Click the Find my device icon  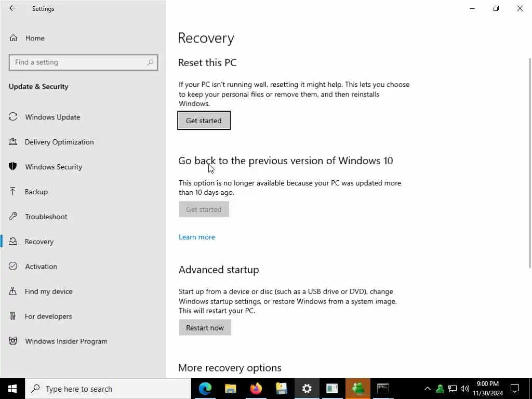click(x=13, y=291)
